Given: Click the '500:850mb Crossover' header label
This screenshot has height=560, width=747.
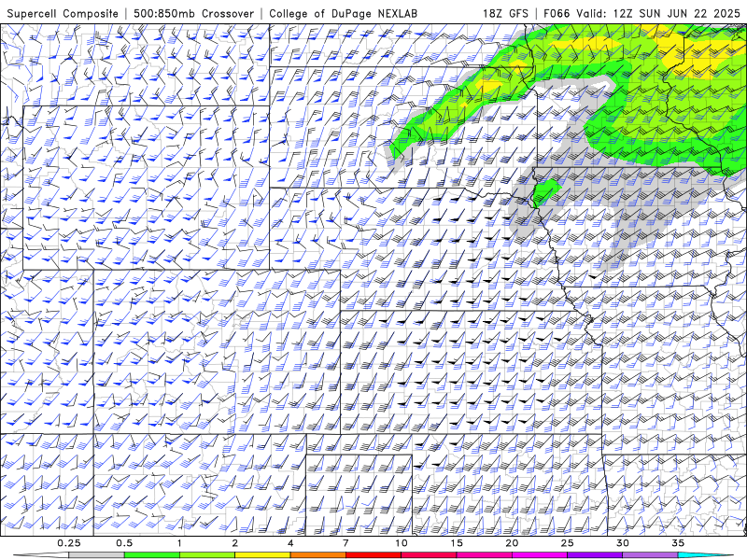Looking at the screenshot, I should pos(194,13).
